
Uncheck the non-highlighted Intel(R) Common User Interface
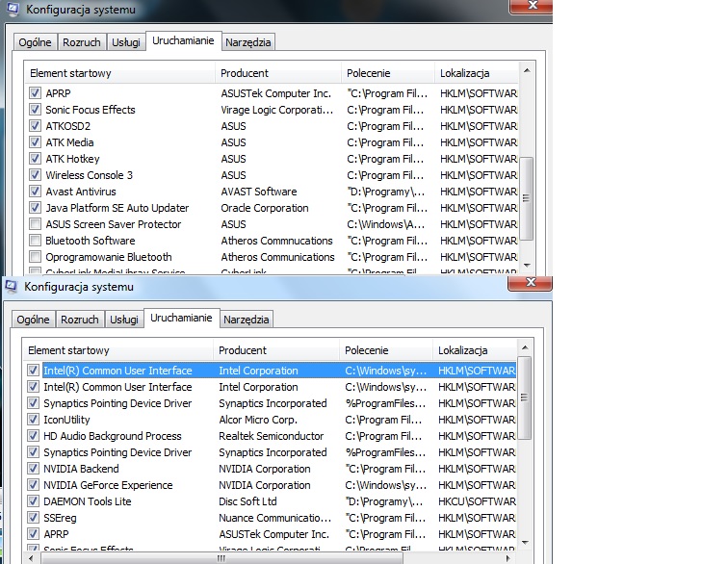tap(33, 387)
